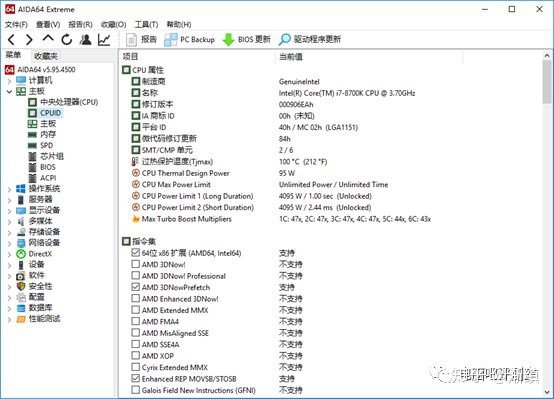Select 显示设备 in the tree

38,211
